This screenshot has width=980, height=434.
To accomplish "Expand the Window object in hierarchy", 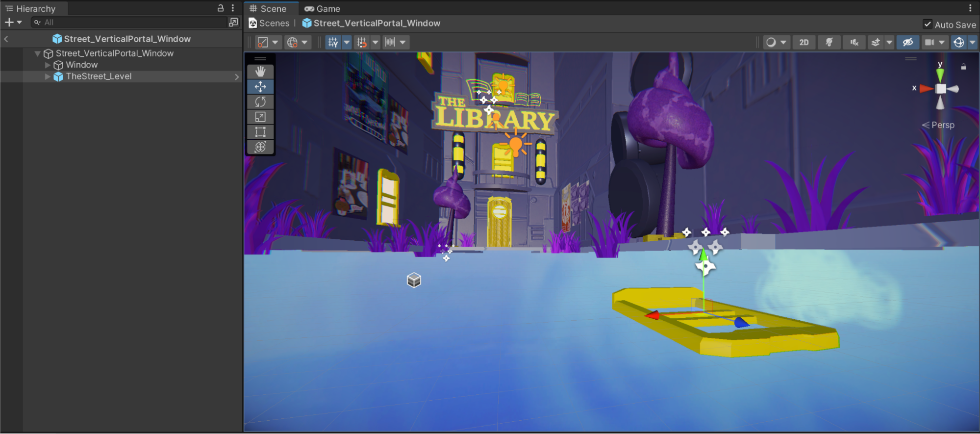I will [x=48, y=65].
